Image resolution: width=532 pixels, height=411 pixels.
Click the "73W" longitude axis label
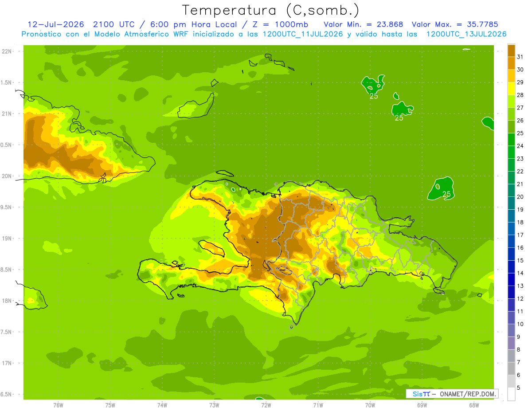(x=214, y=405)
